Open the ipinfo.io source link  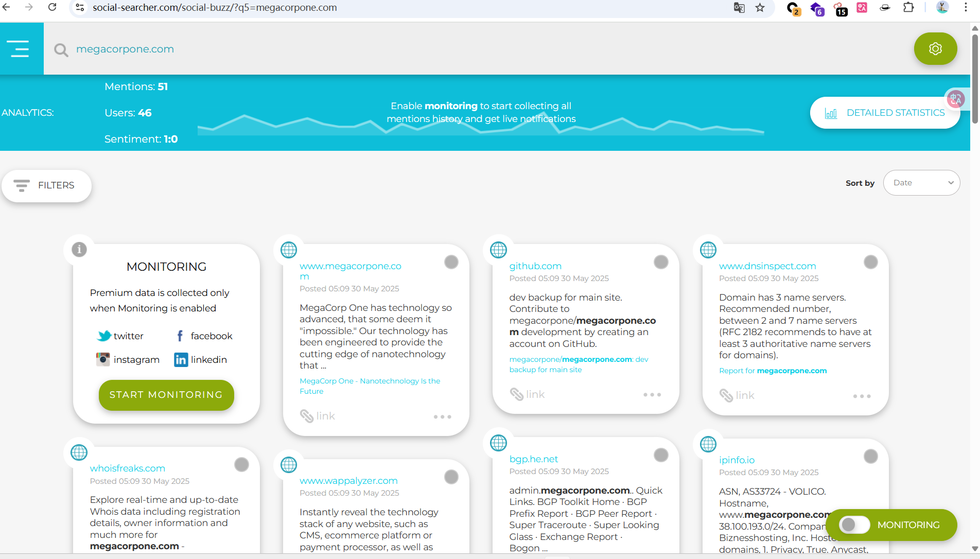737,460
